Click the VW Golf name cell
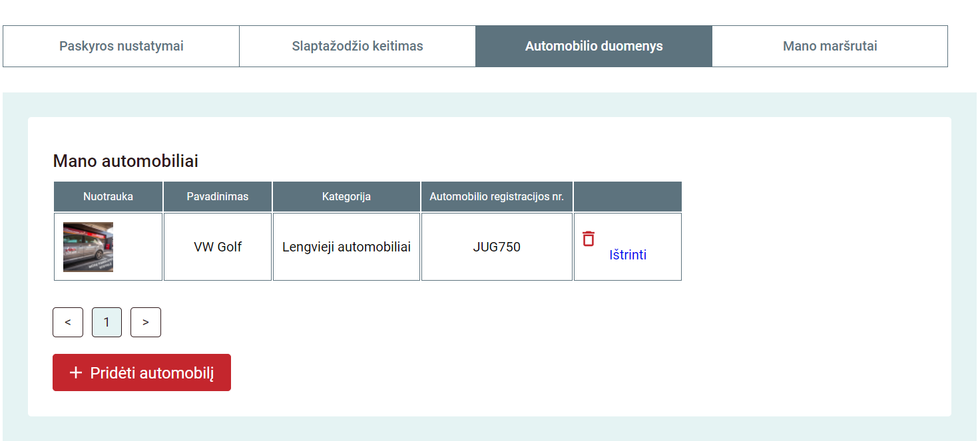 pos(218,247)
